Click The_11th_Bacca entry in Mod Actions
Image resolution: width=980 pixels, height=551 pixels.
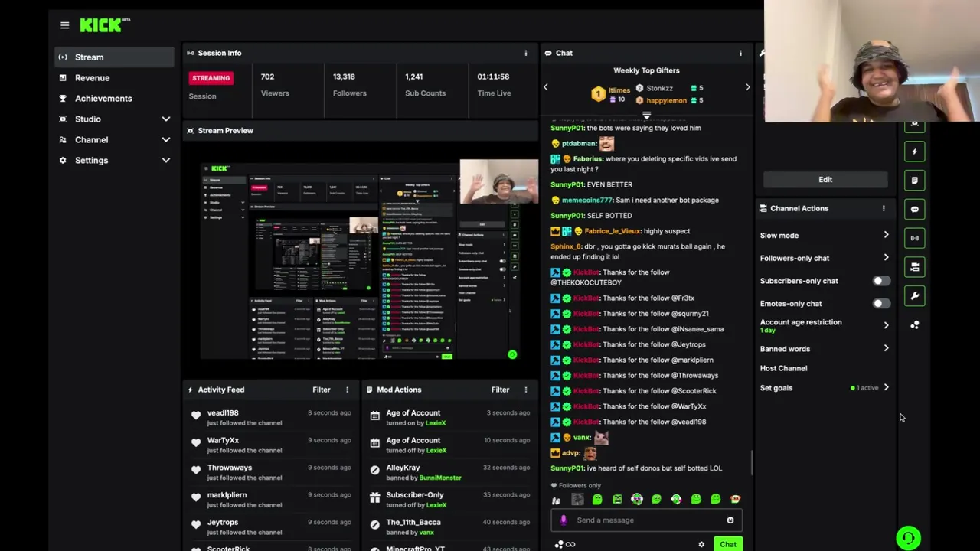pyautogui.click(x=449, y=527)
